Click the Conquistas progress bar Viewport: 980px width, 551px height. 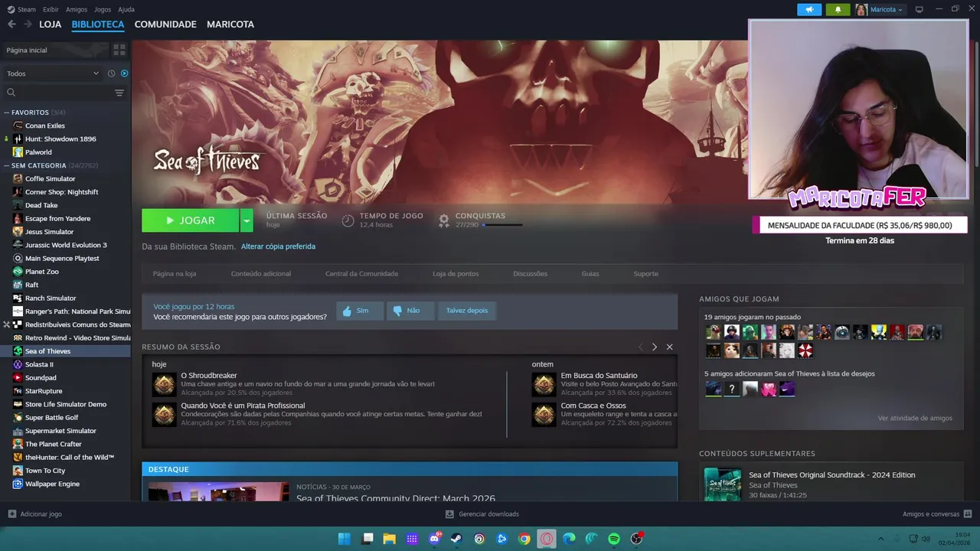502,225
